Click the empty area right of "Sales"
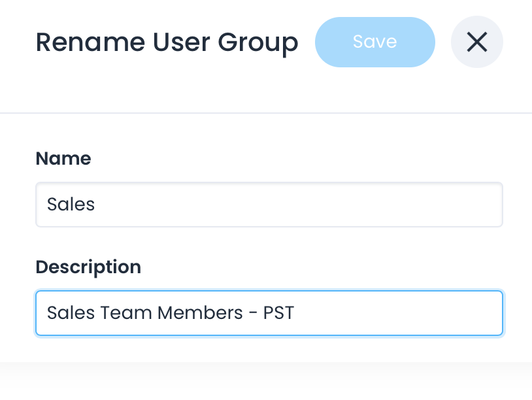Screen dimensions: 532x400 point(294,205)
